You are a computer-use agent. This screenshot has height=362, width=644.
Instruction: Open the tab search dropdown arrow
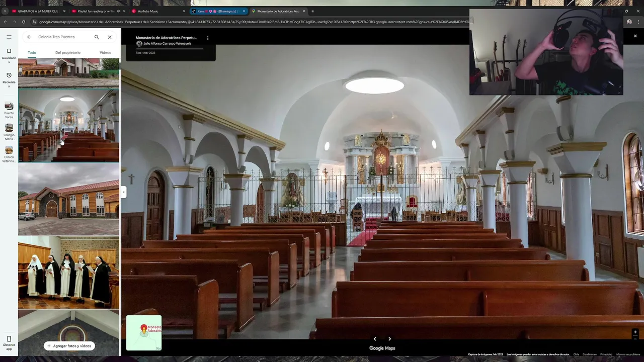tap(5, 11)
